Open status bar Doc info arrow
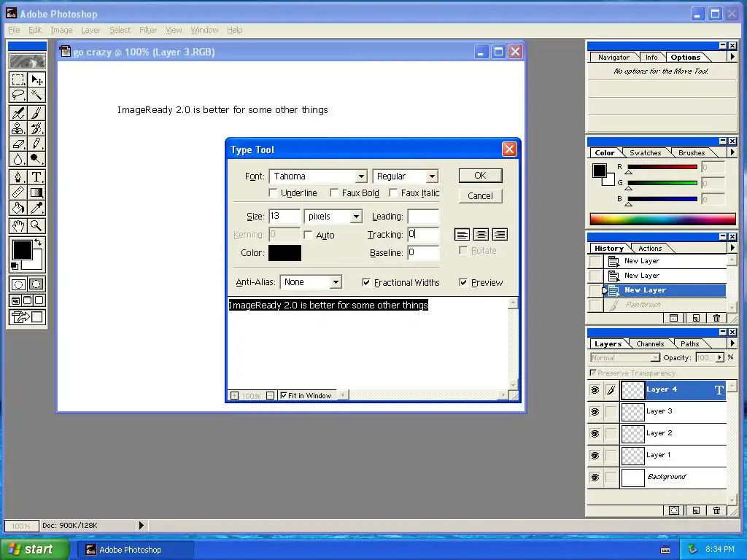This screenshot has width=747, height=560. 141,525
